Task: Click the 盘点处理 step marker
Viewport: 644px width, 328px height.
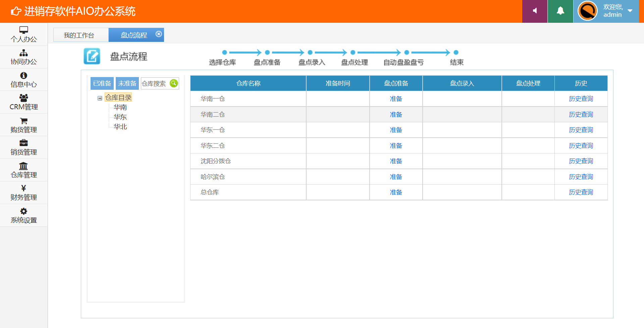Action: tap(353, 52)
